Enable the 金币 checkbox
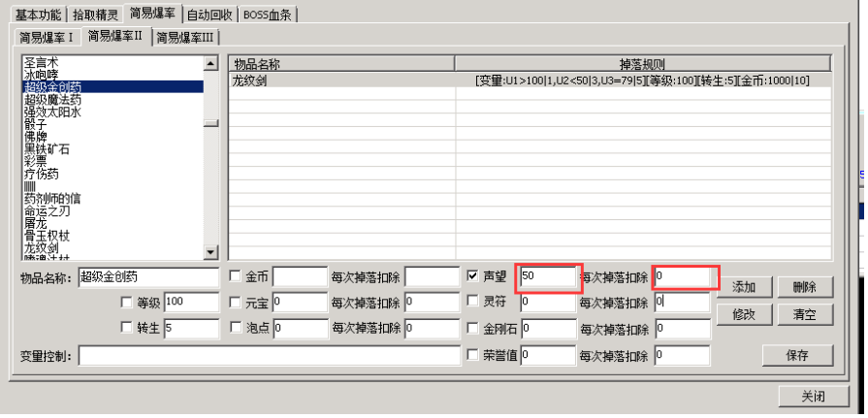The image size is (868, 418). pyautogui.click(x=236, y=276)
